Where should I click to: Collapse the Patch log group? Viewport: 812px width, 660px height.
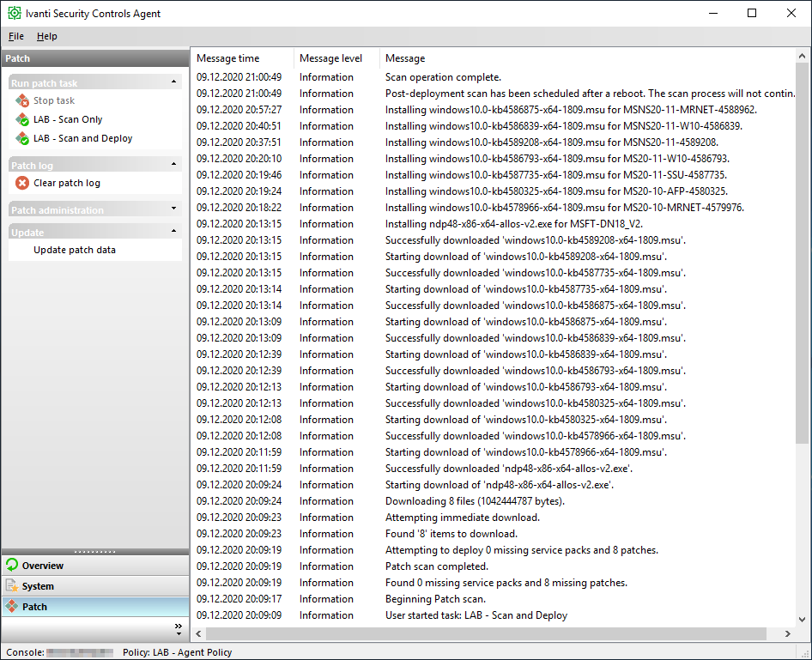click(173, 164)
